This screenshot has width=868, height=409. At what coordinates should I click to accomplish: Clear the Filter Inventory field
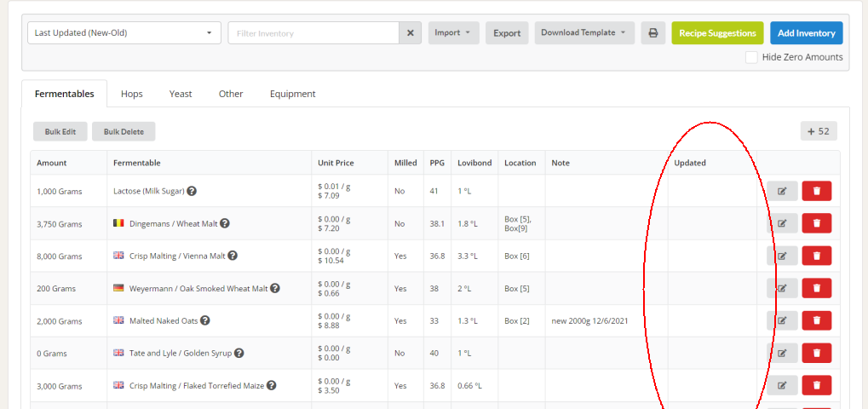pyautogui.click(x=411, y=33)
